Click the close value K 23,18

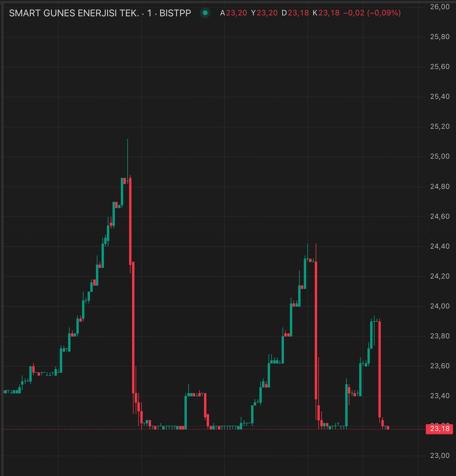point(326,13)
